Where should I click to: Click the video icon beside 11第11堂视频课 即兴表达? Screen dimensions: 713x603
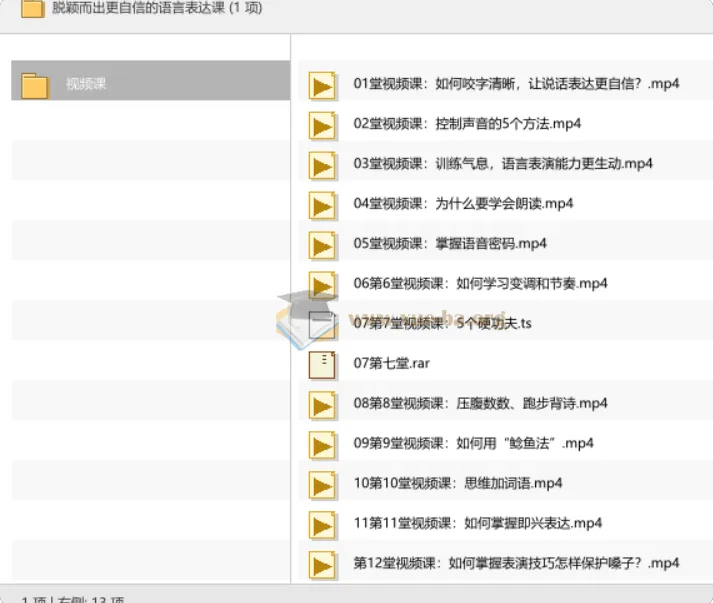coord(322,525)
